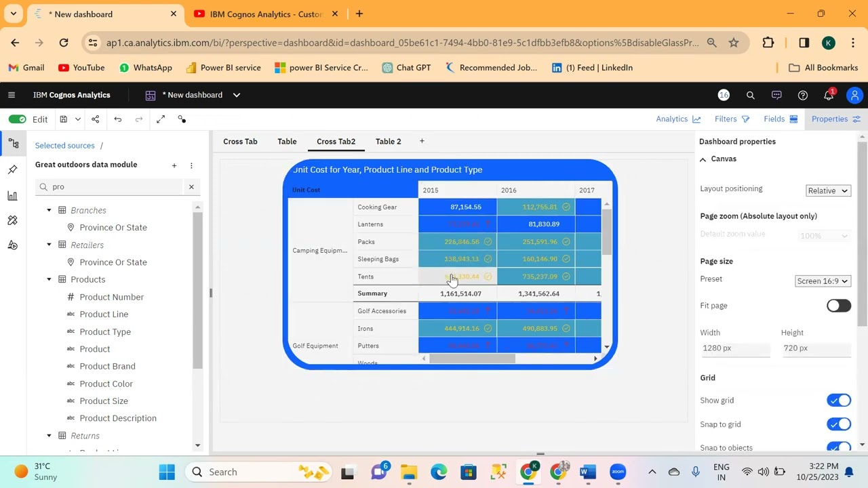Select the Data sources sidebar icon
Screen dimensions: 868x488
(x=13, y=144)
